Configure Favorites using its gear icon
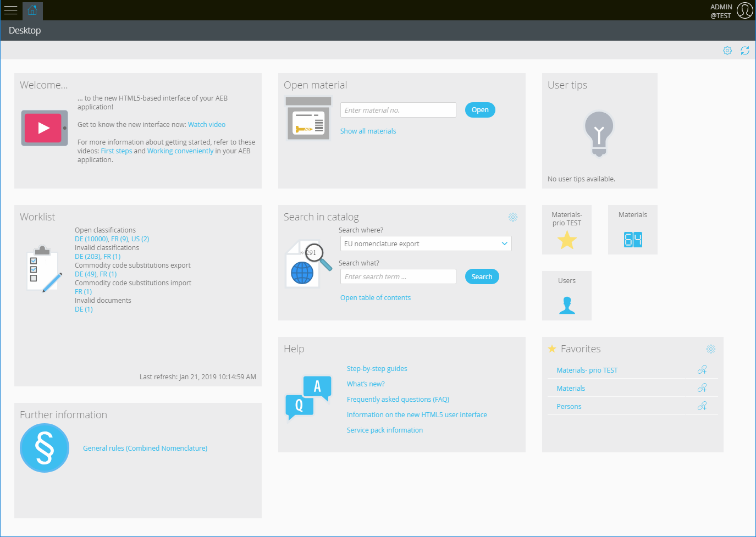Screen dimensions: 756x537 coord(710,348)
